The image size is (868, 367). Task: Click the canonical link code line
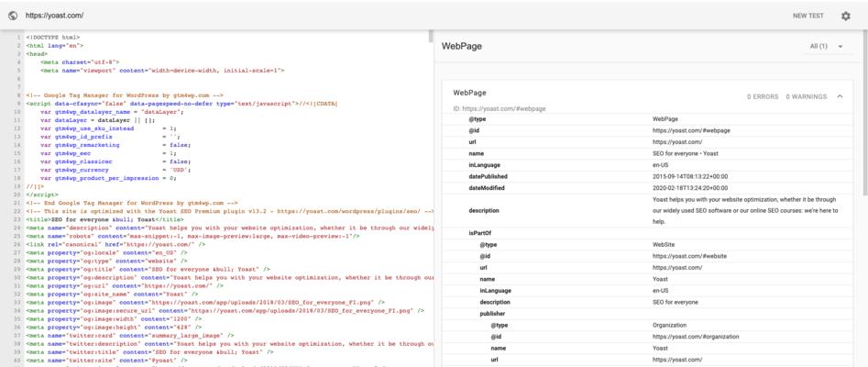(x=115, y=244)
